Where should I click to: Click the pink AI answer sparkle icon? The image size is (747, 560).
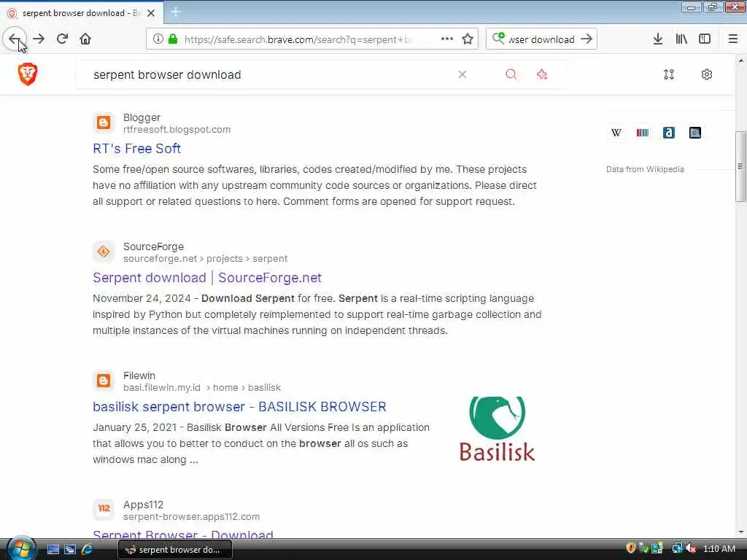coord(542,74)
